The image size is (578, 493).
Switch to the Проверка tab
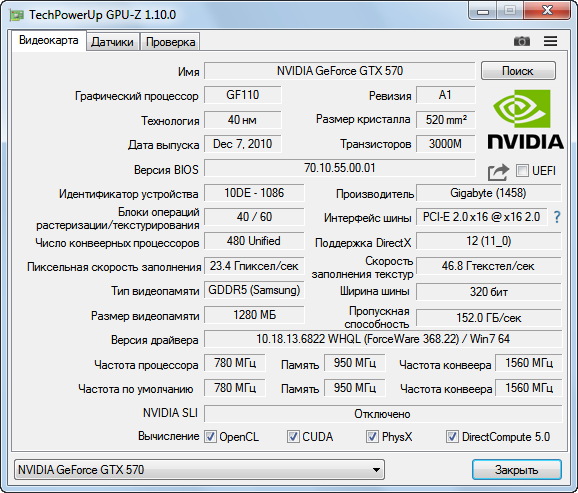[x=171, y=42]
